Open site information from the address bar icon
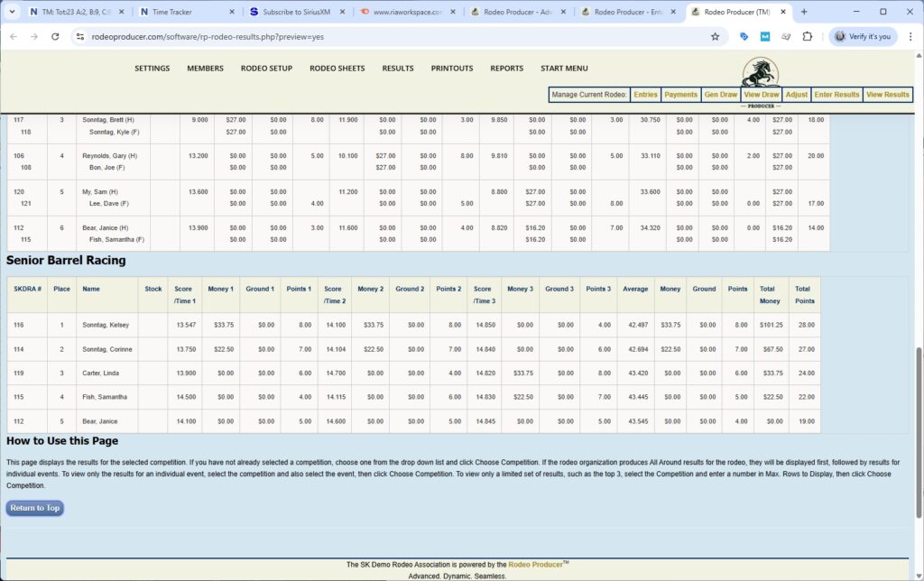924x581 pixels. [80, 36]
